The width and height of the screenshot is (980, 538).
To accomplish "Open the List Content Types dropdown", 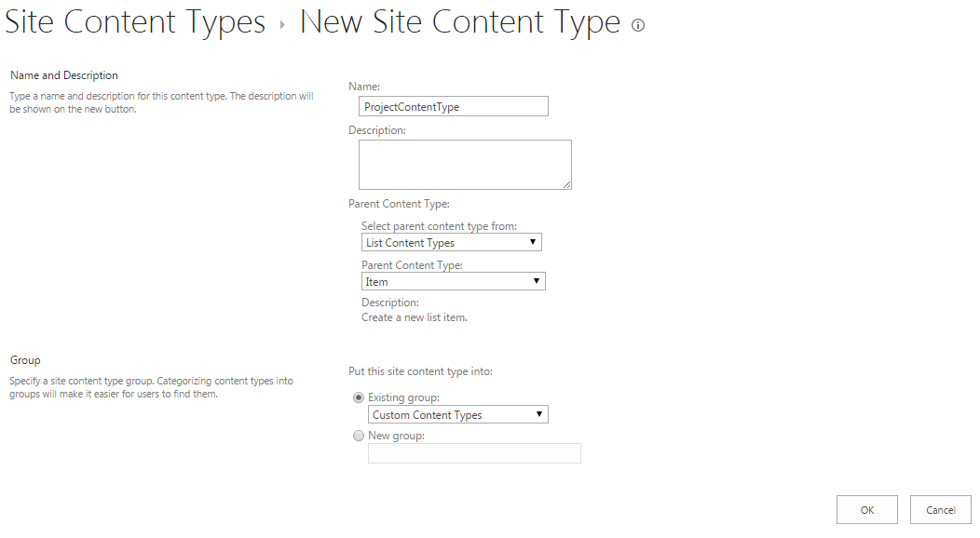I will coord(451,242).
